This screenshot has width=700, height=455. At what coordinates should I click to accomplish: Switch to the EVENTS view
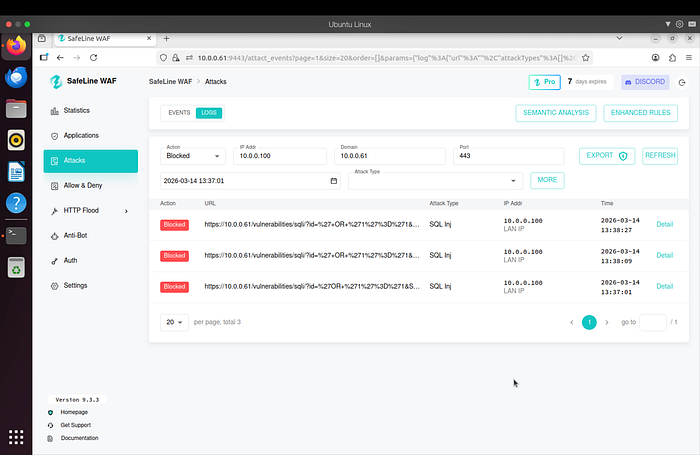pos(179,113)
